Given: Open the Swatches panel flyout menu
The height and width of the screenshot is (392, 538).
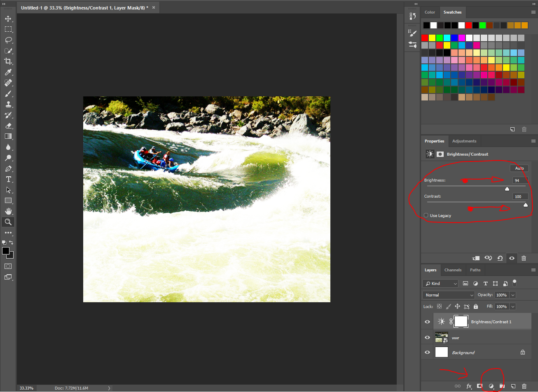Looking at the screenshot, I should pos(533,12).
